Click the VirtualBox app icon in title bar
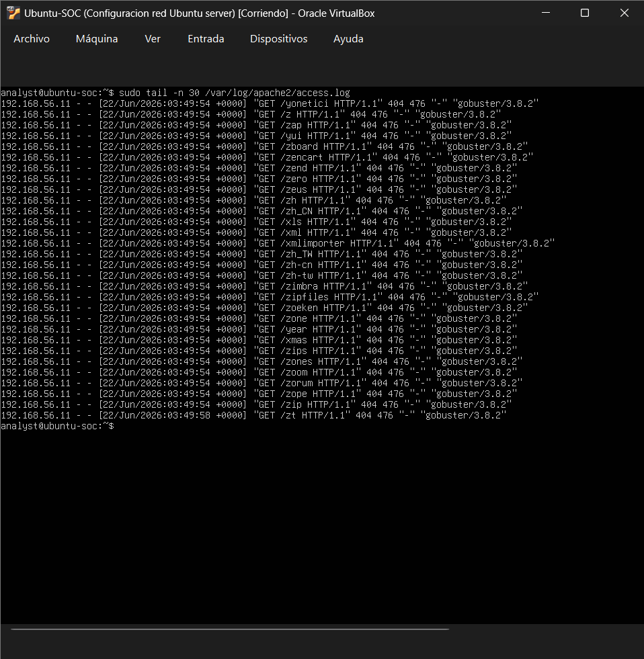Screen dimensions: 644x659 click(x=13, y=13)
